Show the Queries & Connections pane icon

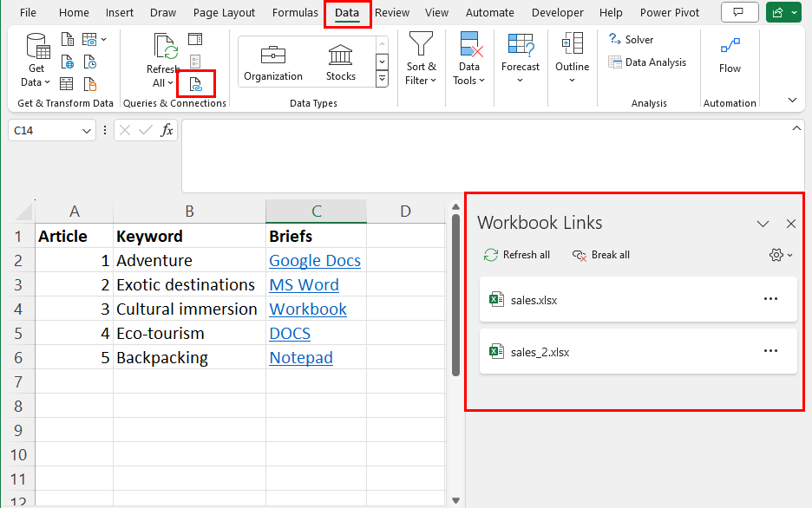click(x=195, y=39)
